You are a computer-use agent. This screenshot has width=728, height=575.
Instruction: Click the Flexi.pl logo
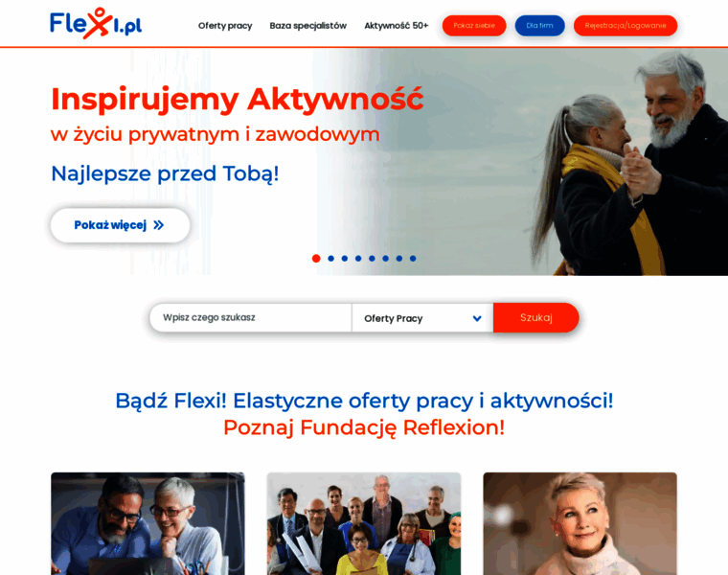96,23
